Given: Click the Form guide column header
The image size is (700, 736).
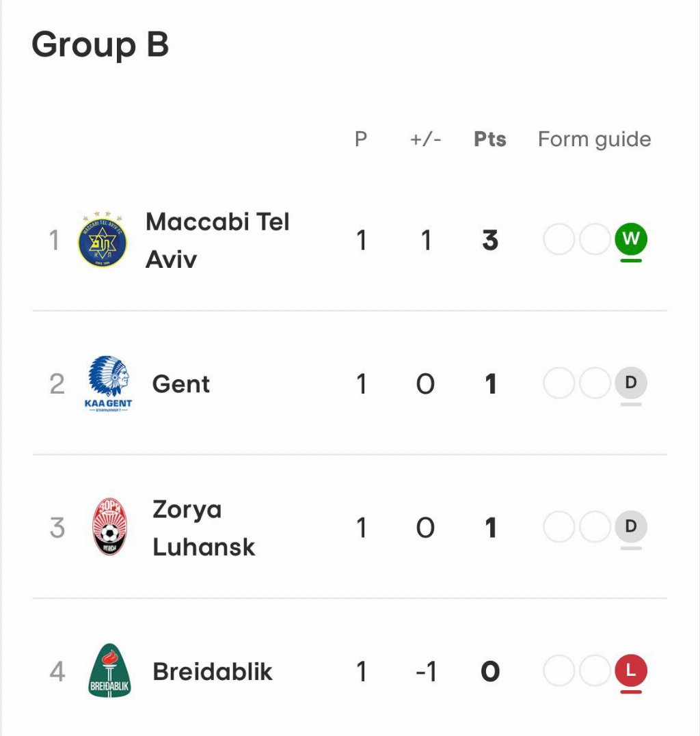Looking at the screenshot, I should click(x=594, y=139).
